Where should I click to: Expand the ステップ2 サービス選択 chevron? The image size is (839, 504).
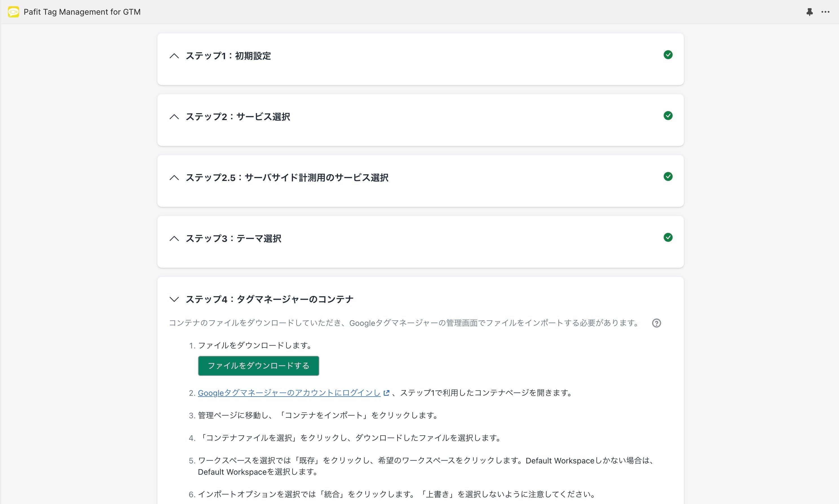[x=174, y=117]
